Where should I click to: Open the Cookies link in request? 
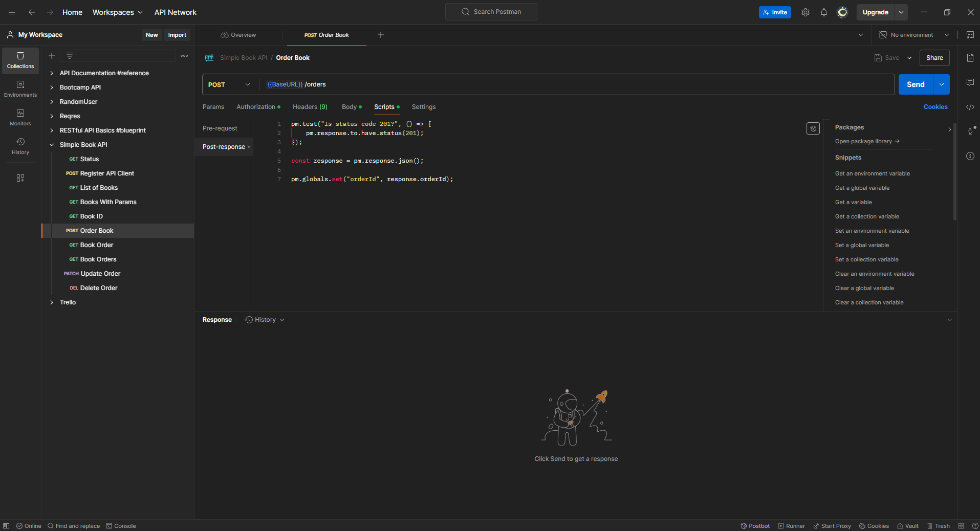pyautogui.click(x=935, y=107)
